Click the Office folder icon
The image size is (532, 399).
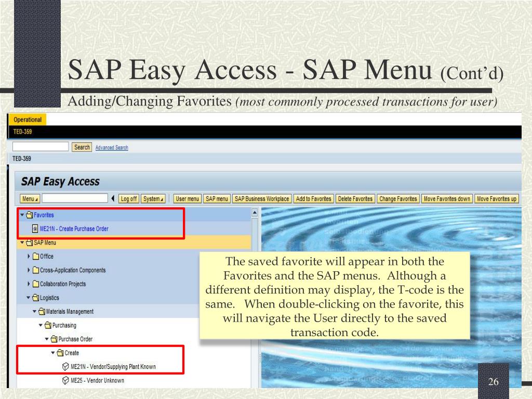(x=36, y=256)
